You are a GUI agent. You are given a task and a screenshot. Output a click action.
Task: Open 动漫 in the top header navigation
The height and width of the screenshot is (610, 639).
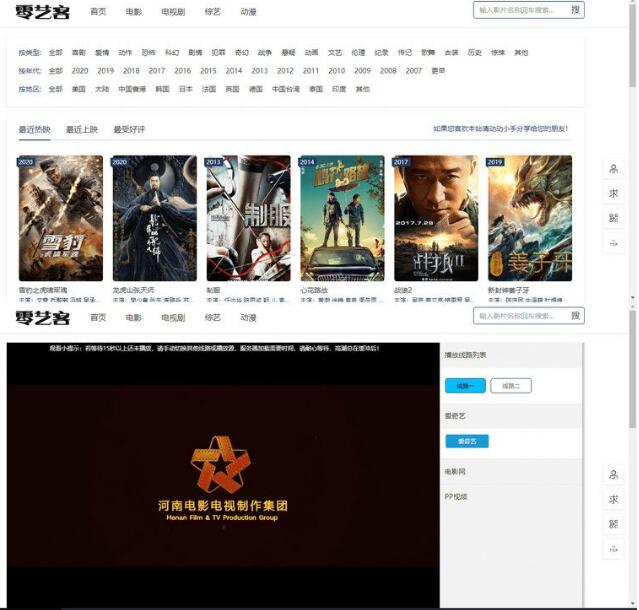click(248, 12)
